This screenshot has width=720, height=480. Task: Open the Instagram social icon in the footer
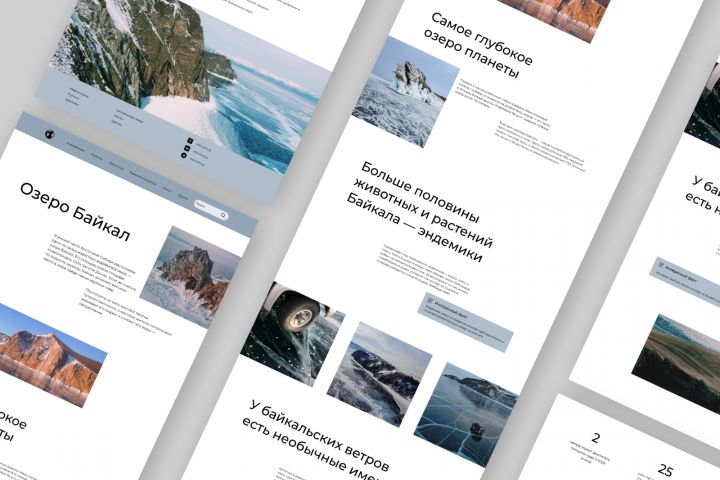click(x=190, y=141)
